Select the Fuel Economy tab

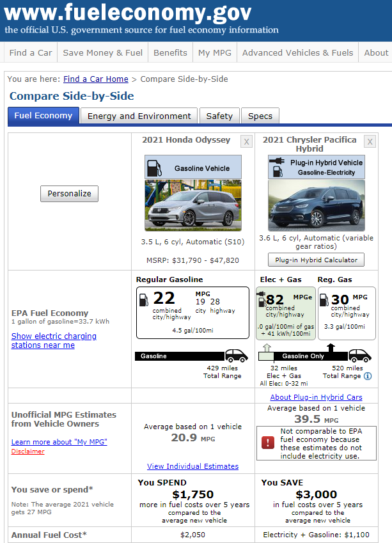43,116
